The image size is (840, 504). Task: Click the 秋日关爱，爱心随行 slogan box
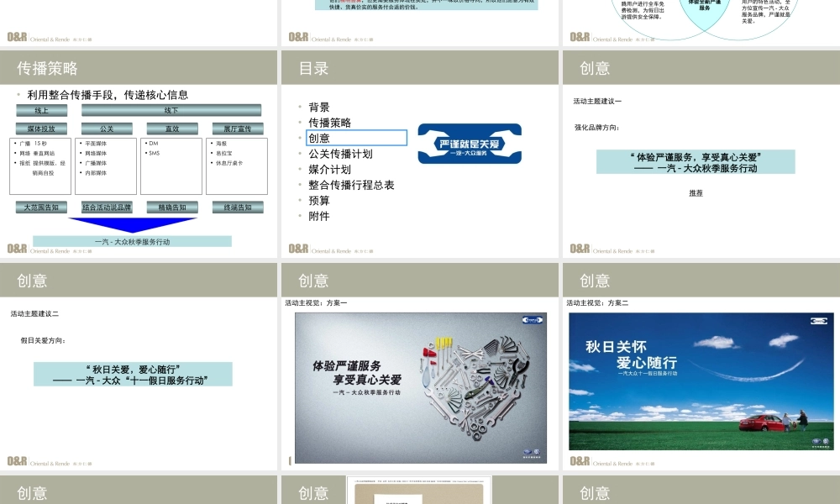(133, 375)
